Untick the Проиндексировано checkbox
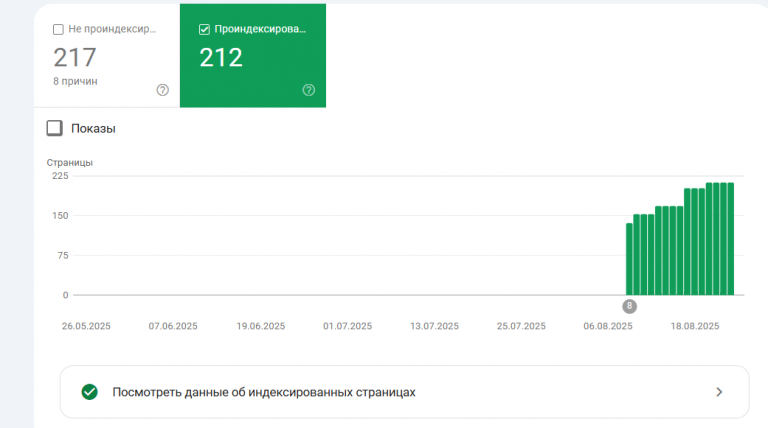The height and width of the screenshot is (428, 768). 204,29
